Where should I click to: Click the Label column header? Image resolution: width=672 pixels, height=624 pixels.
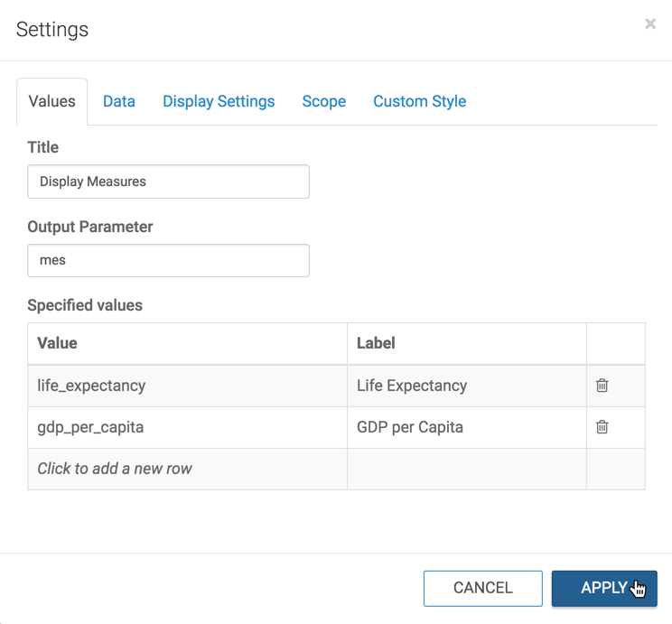pos(466,343)
